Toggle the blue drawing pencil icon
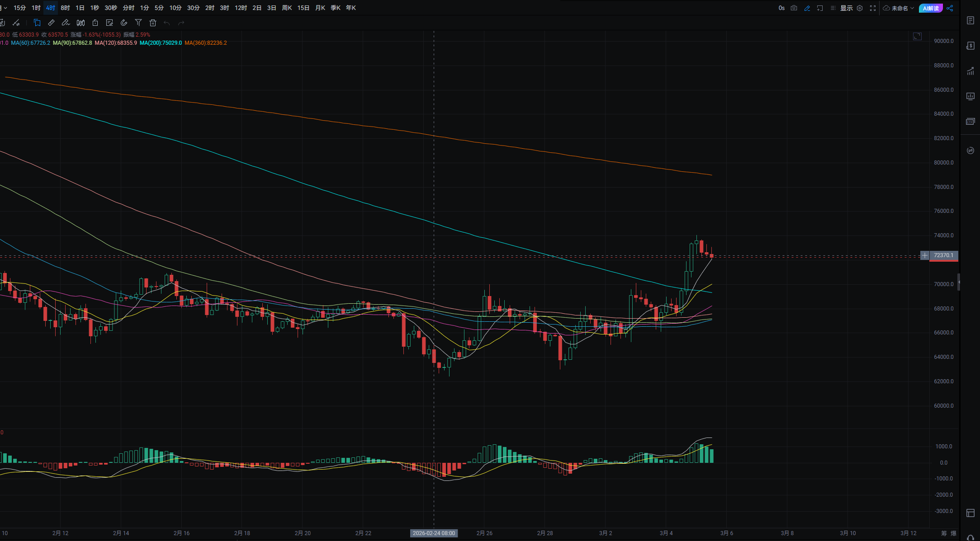 point(807,8)
